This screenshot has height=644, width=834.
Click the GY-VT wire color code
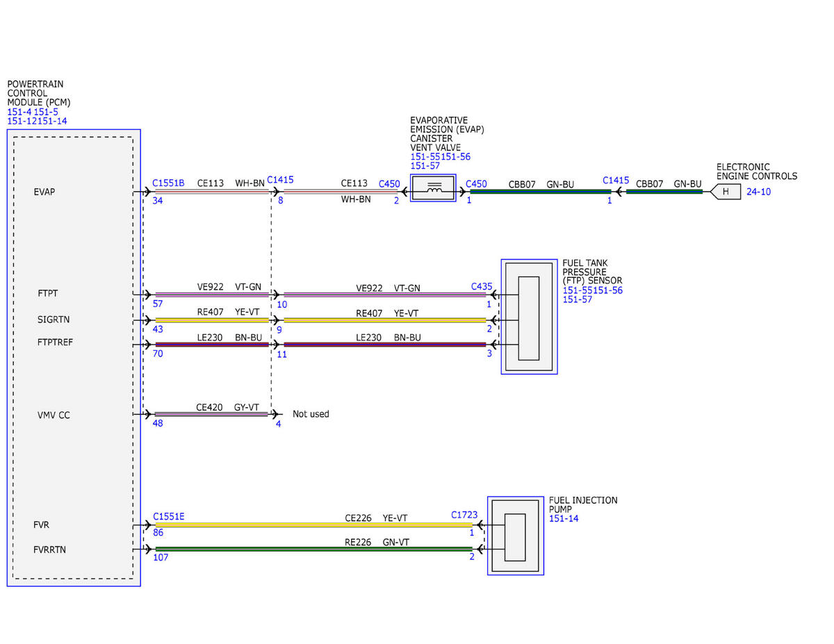coord(247,407)
